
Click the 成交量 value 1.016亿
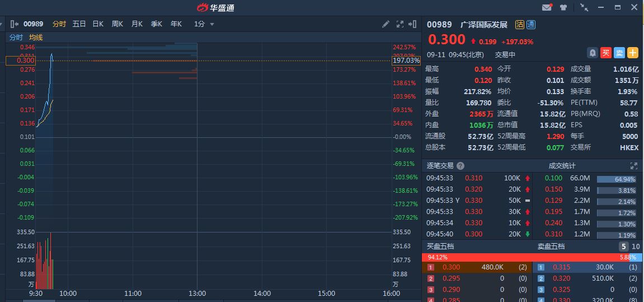(626, 69)
